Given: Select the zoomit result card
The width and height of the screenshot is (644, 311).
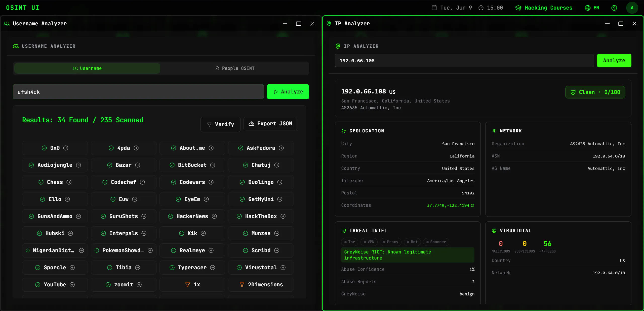Looking at the screenshot, I should click(x=124, y=285).
